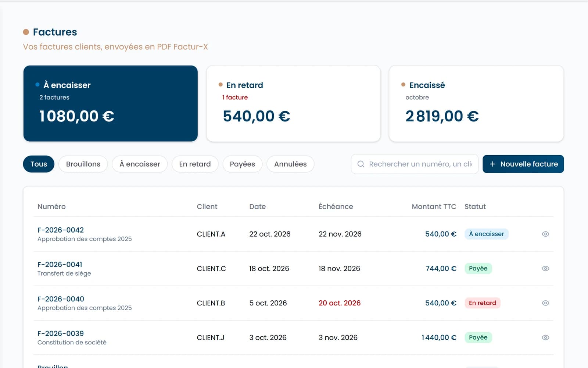The width and height of the screenshot is (588, 368).
Task: Select the Payées filter
Action: [x=242, y=164]
